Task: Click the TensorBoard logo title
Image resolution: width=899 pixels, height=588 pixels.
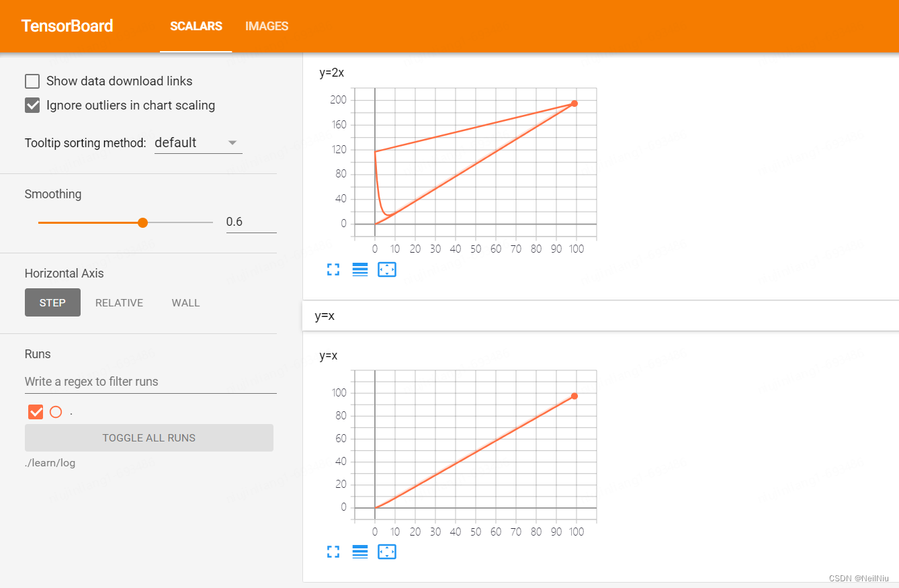Action: [x=67, y=26]
